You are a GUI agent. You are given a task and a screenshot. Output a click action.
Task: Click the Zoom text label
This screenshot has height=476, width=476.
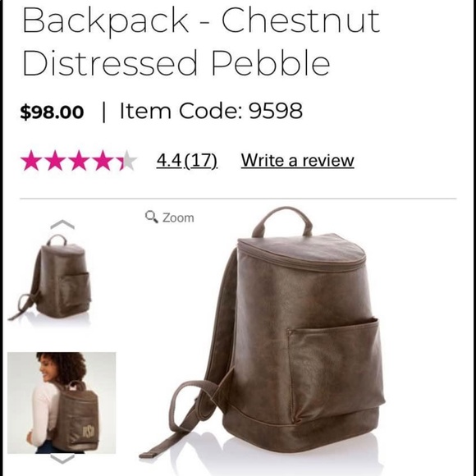178,218
